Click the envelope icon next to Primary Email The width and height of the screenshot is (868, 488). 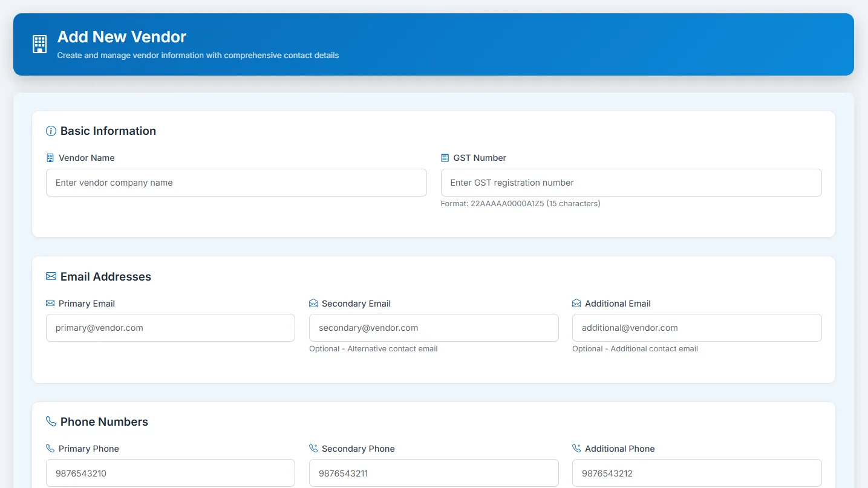[50, 303]
